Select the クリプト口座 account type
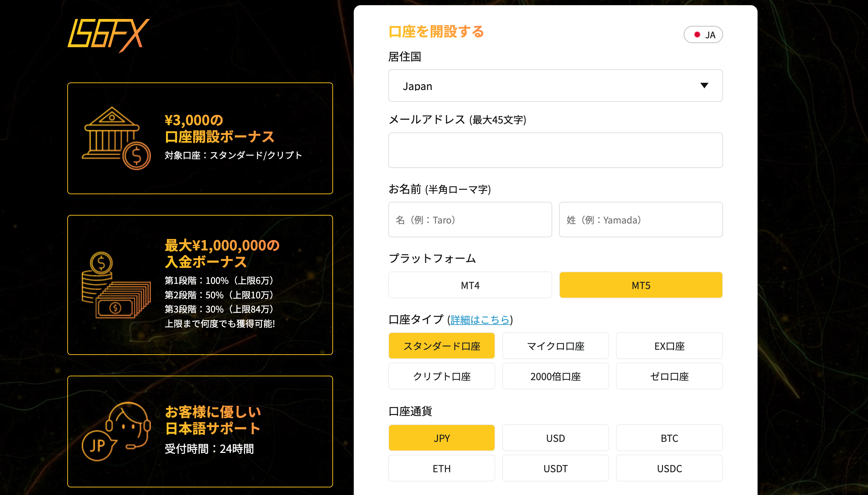The image size is (868, 495). (441, 376)
